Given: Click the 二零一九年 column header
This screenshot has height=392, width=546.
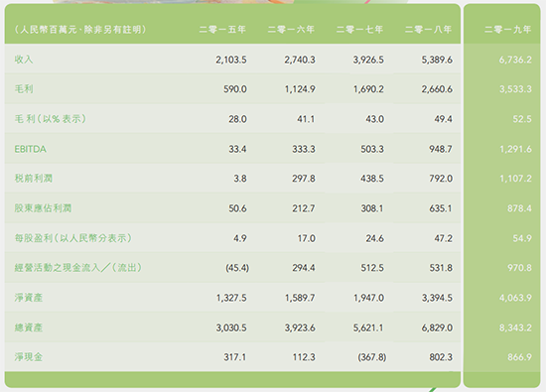Looking at the screenshot, I should coord(508,30).
